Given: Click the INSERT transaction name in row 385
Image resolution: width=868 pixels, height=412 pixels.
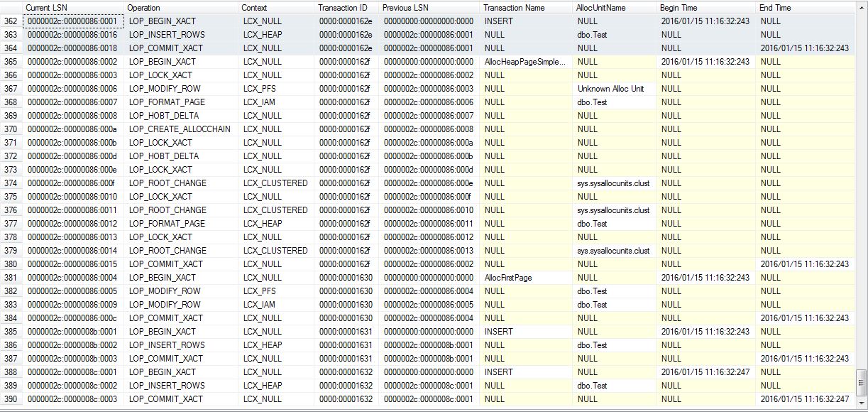Looking at the screenshot, I should (x=496, y=332).
